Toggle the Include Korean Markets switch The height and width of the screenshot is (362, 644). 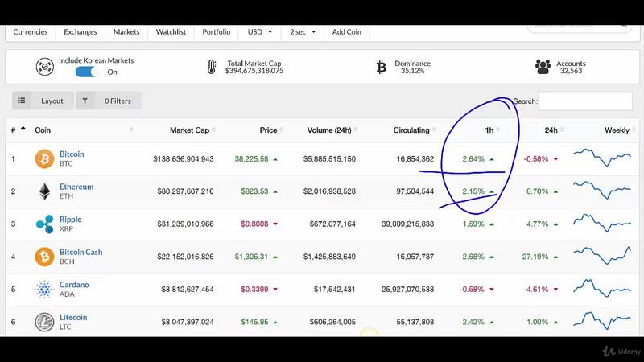(x=87, y=72)
